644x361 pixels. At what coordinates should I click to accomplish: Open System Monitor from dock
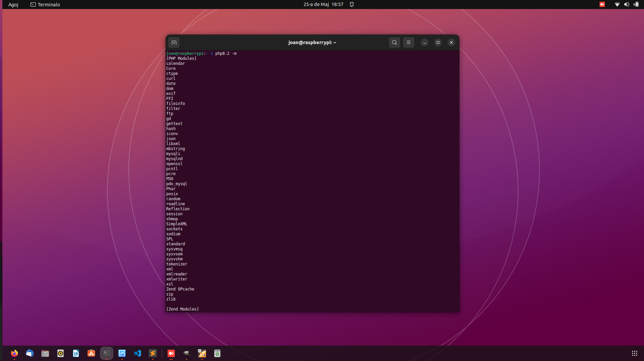coord(122,353)
